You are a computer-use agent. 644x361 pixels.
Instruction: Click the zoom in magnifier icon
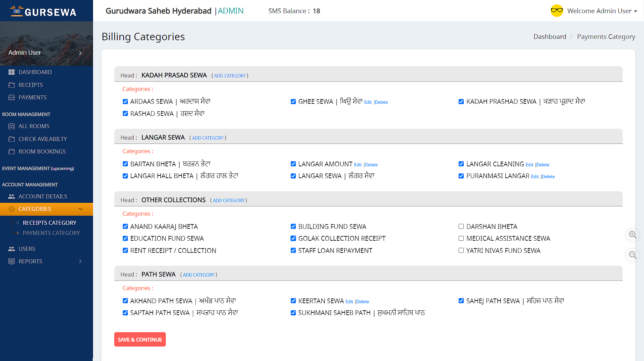click(x=632, y=235)
